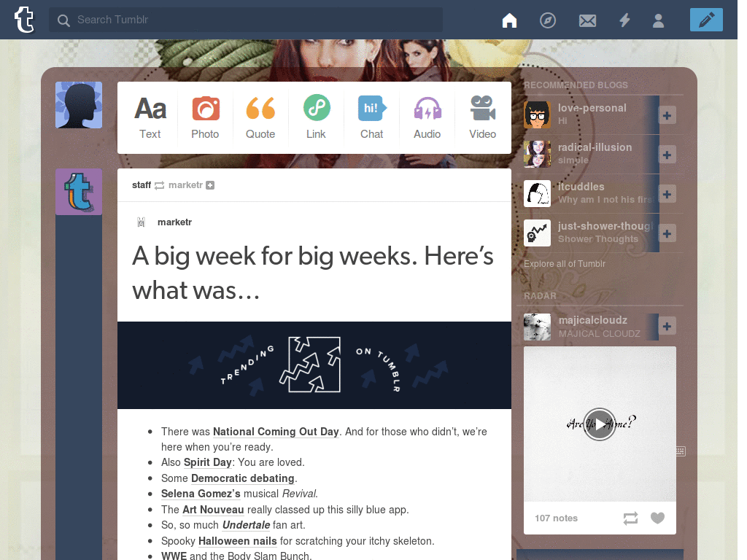Follow love-personal with plus button
Image resolution: width=747 pixels, height=560 pixels.
pos(667,115)
